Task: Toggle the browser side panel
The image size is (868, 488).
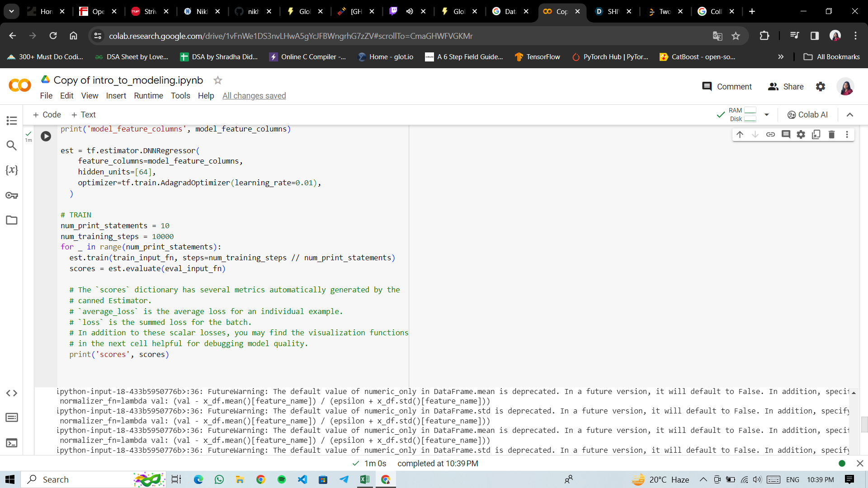Action: pyautogui.click(x=814, y=36)
